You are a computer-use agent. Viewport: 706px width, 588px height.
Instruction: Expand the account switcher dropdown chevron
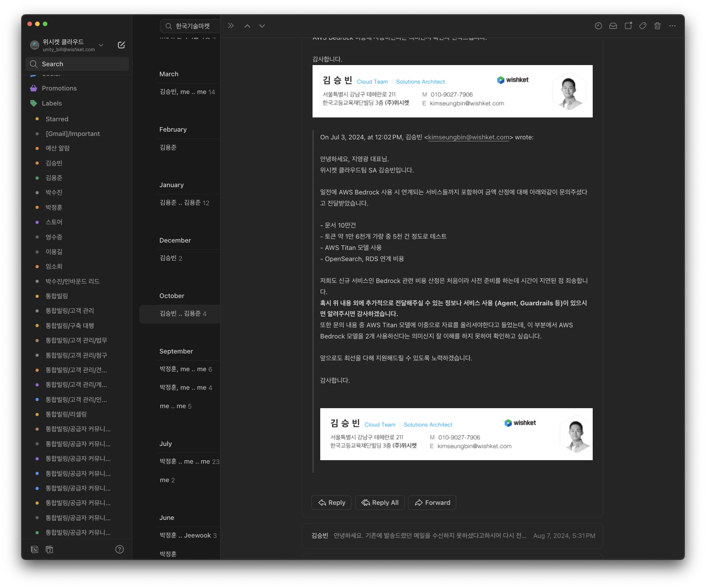(101, 45)
